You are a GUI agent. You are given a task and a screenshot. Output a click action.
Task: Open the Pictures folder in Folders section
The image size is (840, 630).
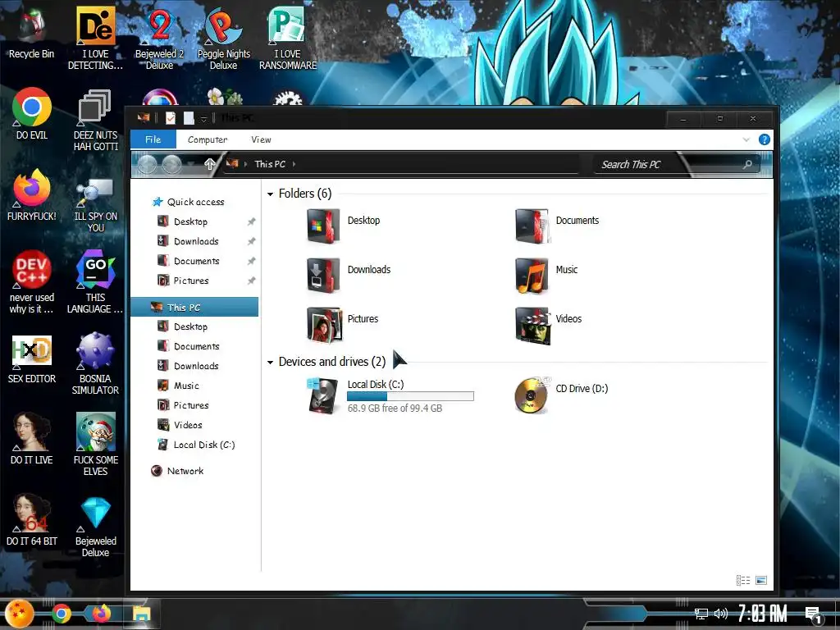(x=343, y=324)
